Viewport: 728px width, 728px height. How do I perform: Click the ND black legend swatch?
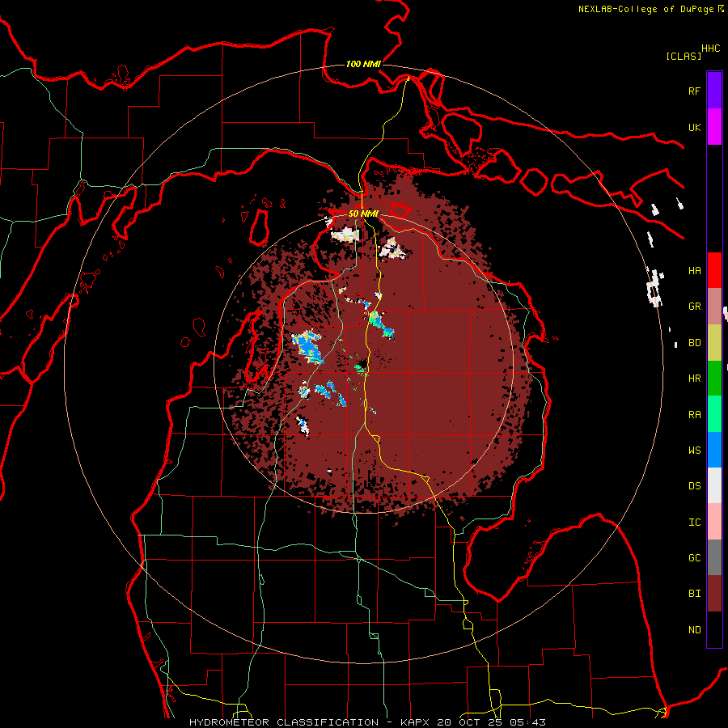click(x=714, y=629)
